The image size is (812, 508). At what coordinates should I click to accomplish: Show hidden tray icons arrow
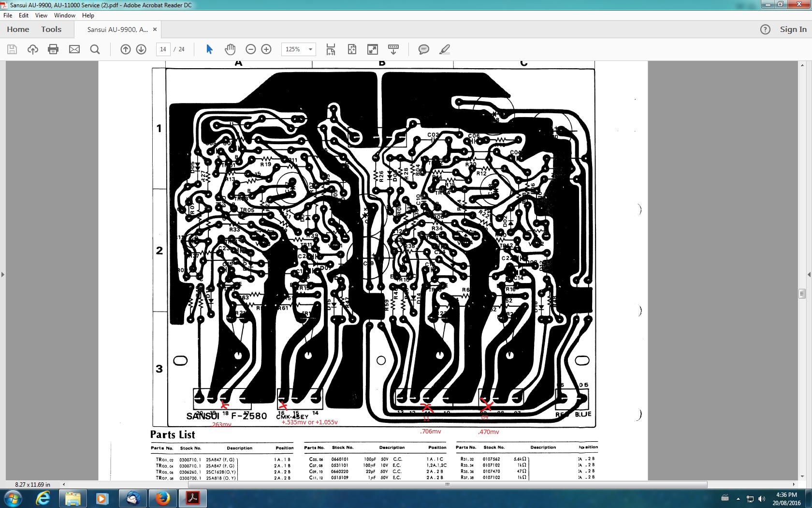(738, 498)
